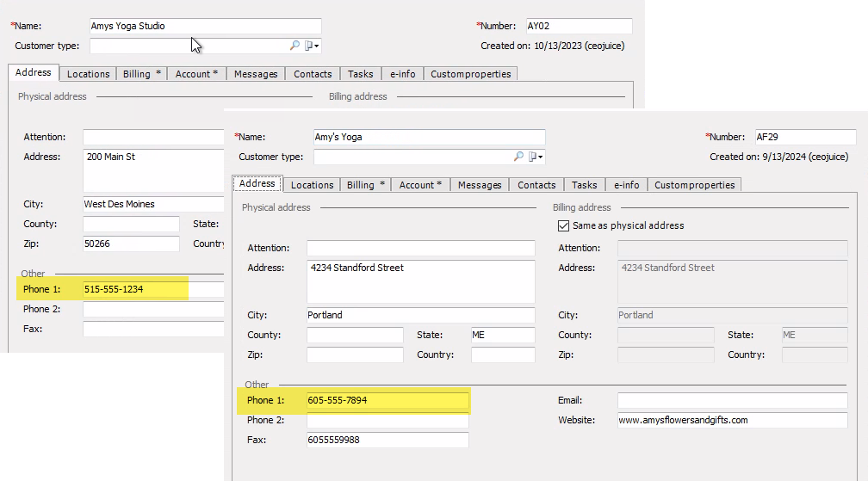Open the Tasks tab in Amy's Yoga window
Viewport: 868px width, 481px height.
pyautogui.click(x=584, y=185)
